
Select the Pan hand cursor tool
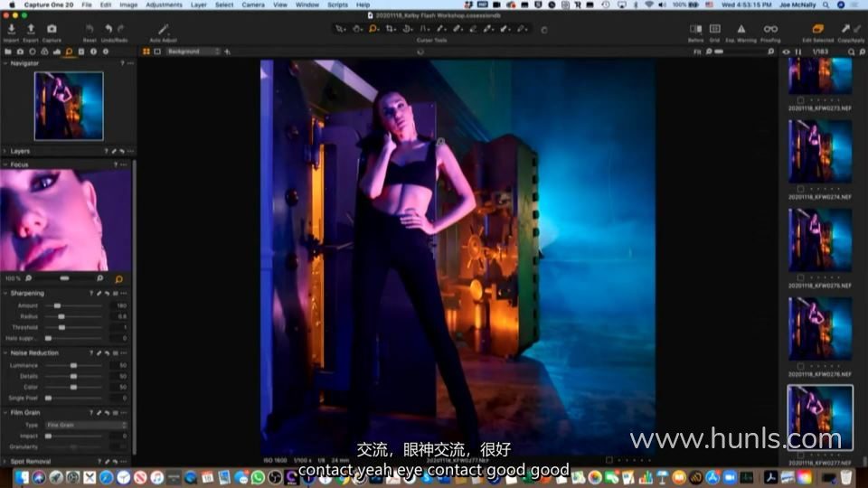pos(357,29)
